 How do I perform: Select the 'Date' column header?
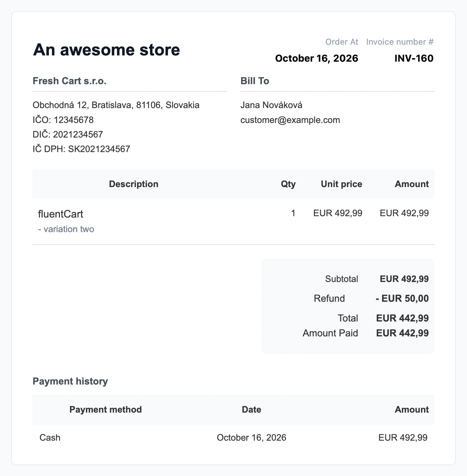(252, 409)
